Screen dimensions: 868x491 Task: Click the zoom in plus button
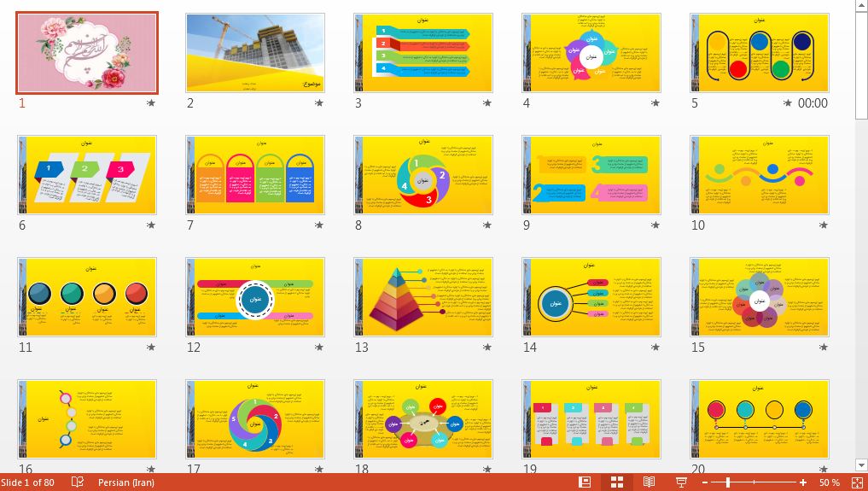tap(803, 482)
